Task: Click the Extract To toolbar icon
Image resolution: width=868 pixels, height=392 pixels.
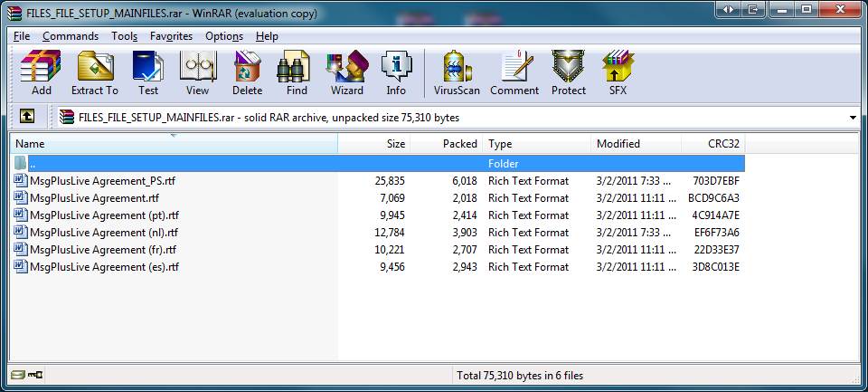Action: (x=95, y=73)
